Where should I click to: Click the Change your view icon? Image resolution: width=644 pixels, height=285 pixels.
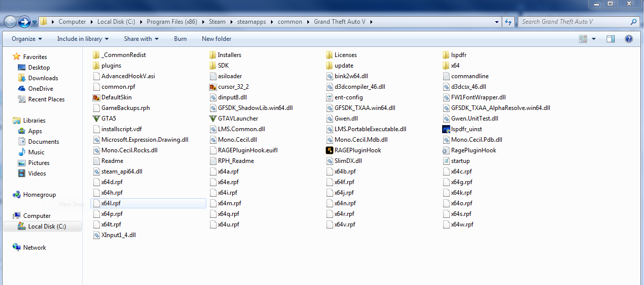[x=583, y=39]
